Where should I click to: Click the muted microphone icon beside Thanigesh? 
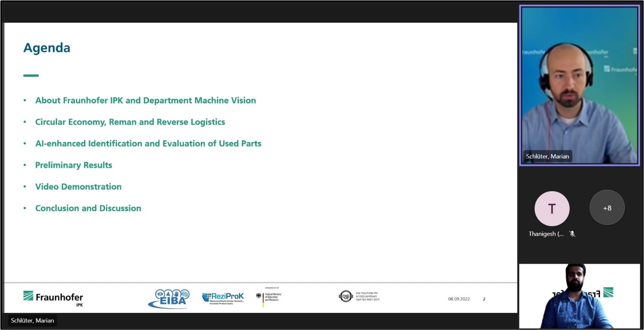click(x=572, y=234)
